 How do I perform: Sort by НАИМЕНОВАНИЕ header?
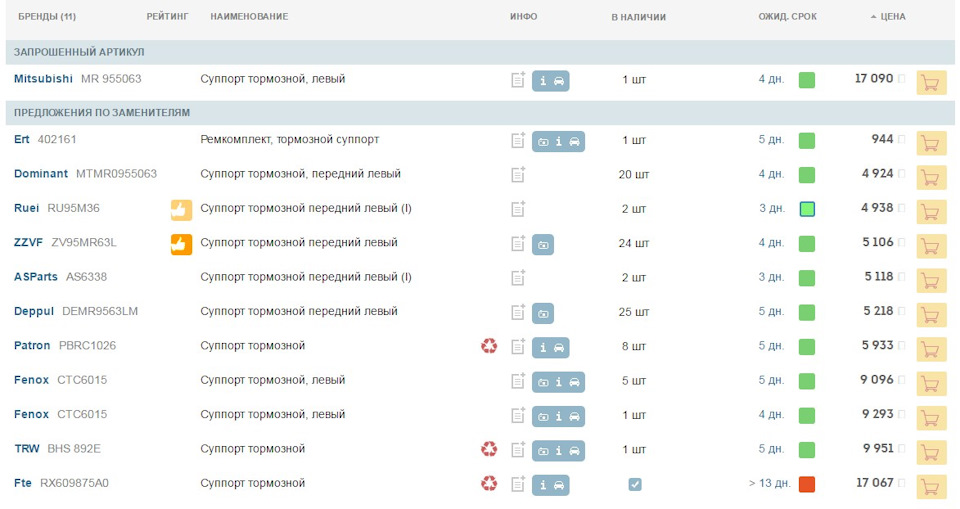249,17
